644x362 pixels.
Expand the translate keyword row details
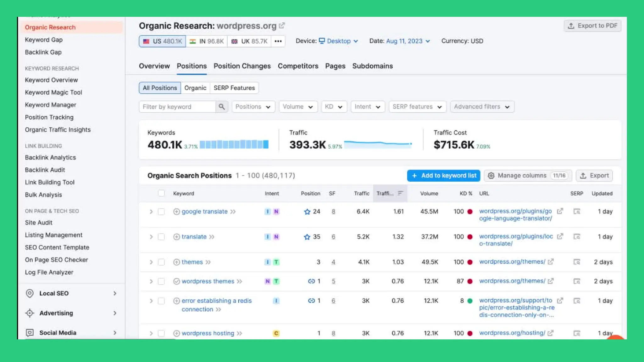(151, 237)
